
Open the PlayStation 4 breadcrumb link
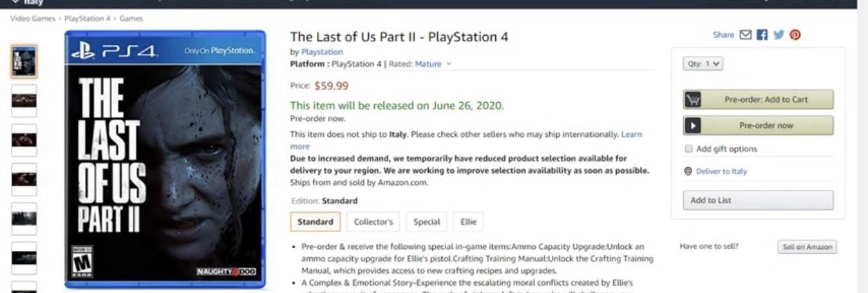[x=88, y=18]
